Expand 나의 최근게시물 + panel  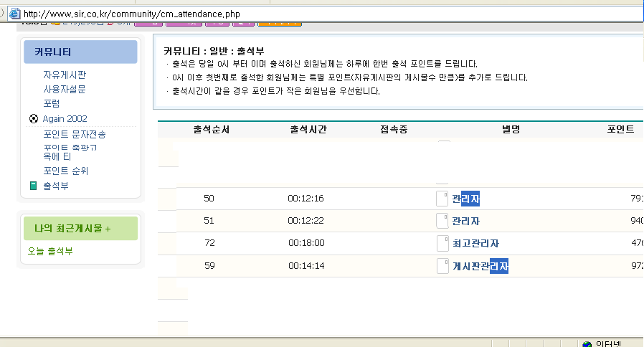tap(72, 229)
